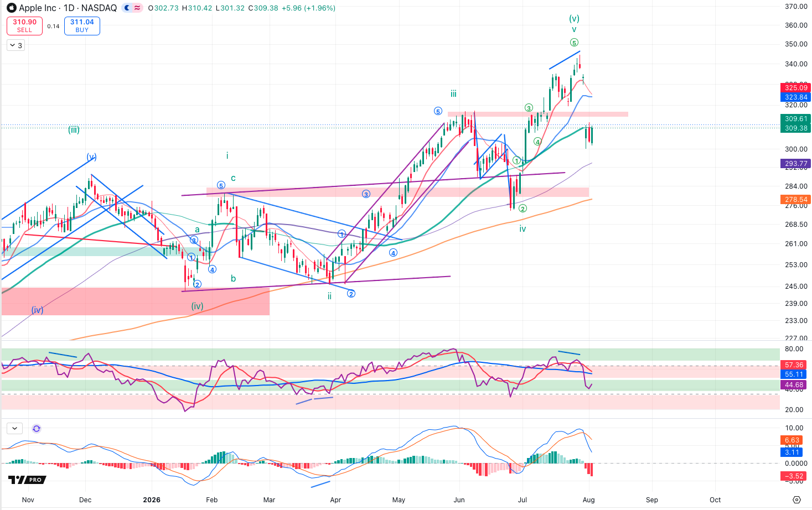Click the moon post-market session icon
This screenshot has height=510, width=812.
coord(127,8)
